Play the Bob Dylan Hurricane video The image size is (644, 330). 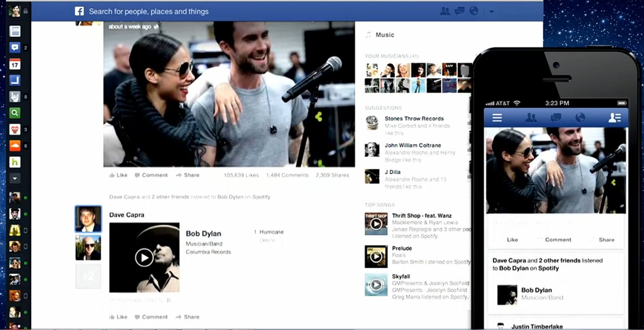144,258
